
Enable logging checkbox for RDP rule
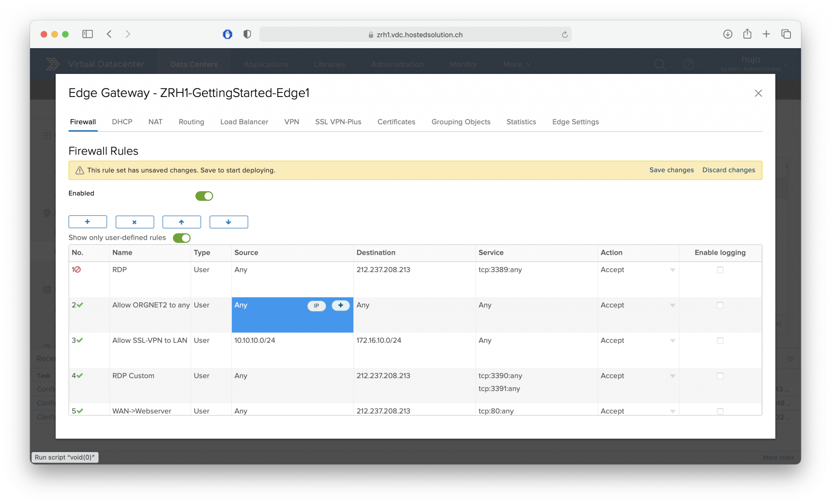click(x=720, y=270)
